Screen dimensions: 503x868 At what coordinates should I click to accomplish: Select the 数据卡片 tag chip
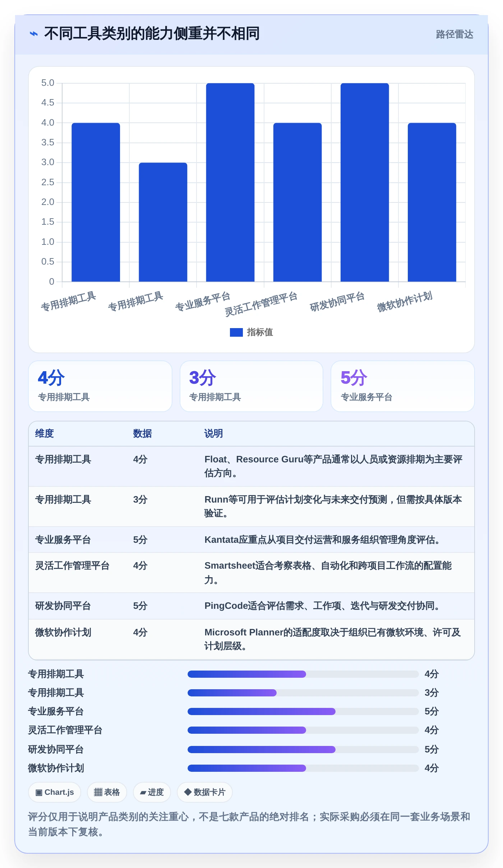(x=205, y=792)
